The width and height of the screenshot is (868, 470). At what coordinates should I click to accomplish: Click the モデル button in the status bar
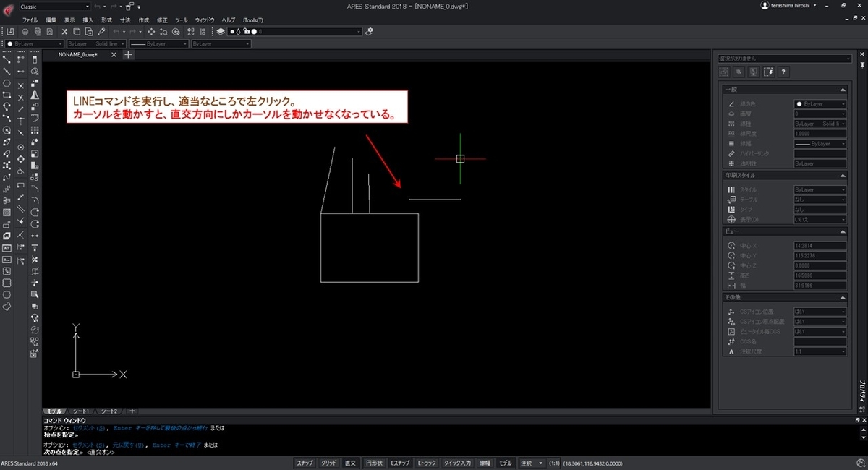click(503, 463)
